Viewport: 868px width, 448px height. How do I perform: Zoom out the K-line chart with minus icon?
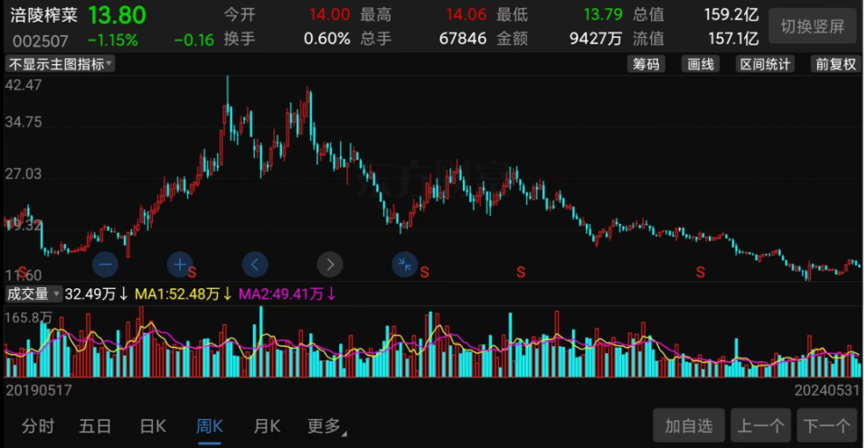point(105,264)
